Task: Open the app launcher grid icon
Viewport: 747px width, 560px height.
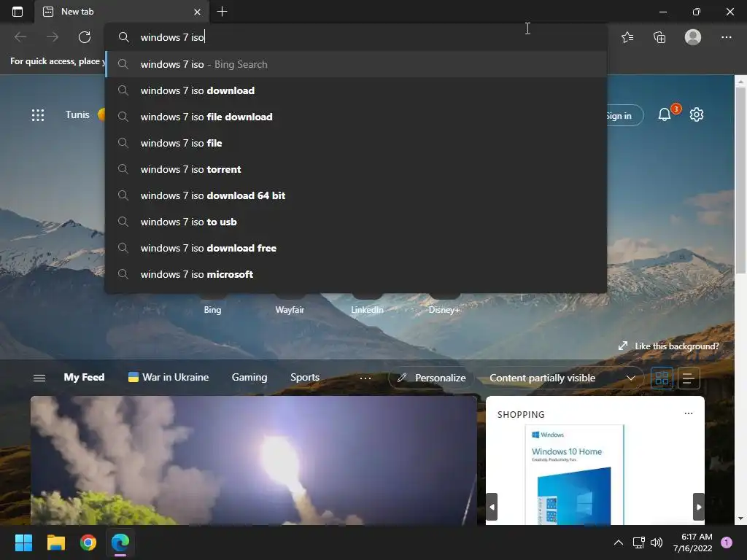Action: [38, 114]
